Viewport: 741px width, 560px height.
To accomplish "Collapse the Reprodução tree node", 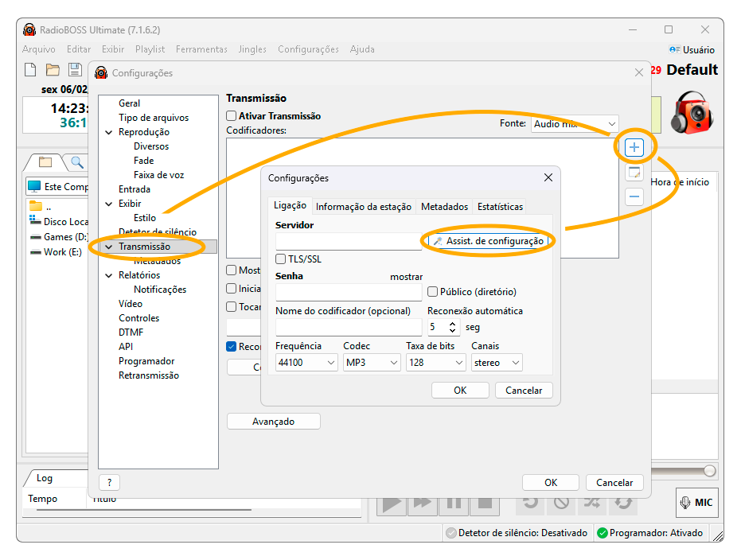I will point(109,132).
